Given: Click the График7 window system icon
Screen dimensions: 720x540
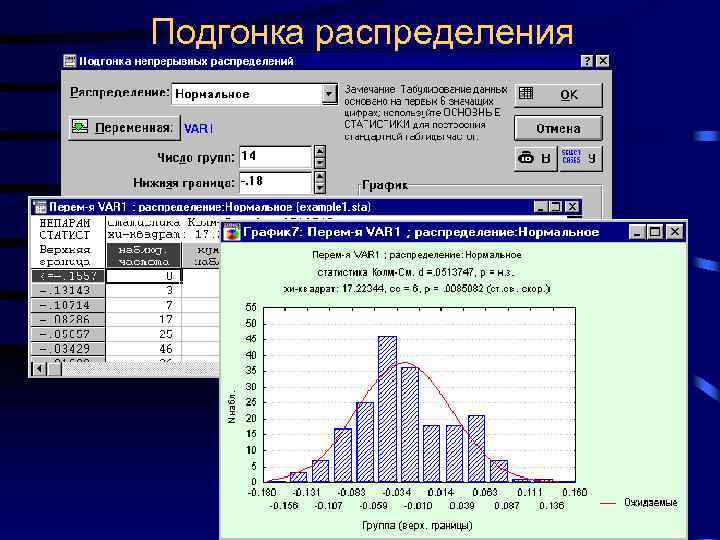Looking at the screenshot, I should pos(232,232).
